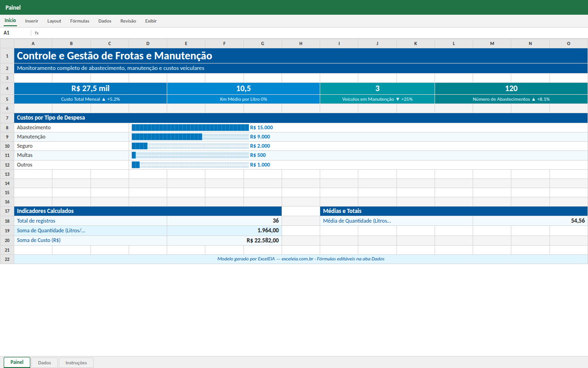
Task: Click the R$ 2.000 bar value
Action: click(260, 146)
